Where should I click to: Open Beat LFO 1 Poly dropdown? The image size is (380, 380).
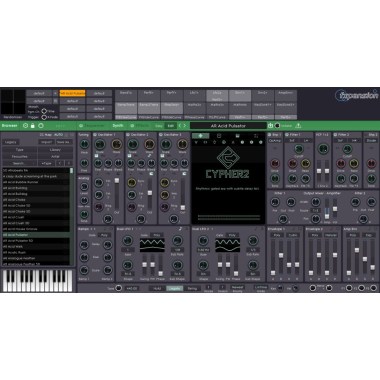[x=157, y=235]
